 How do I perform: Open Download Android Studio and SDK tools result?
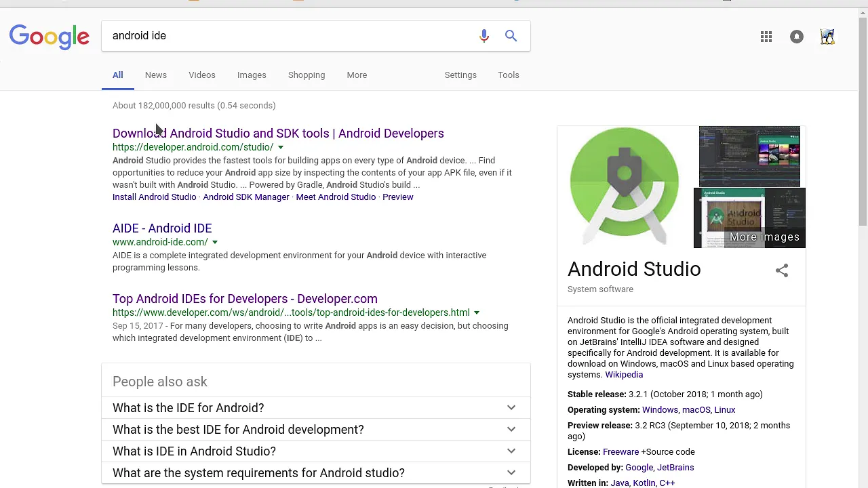click(x=278, y=134)
